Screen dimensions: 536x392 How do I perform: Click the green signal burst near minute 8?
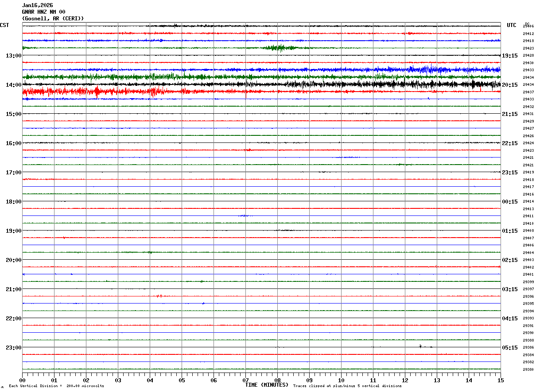280,48
